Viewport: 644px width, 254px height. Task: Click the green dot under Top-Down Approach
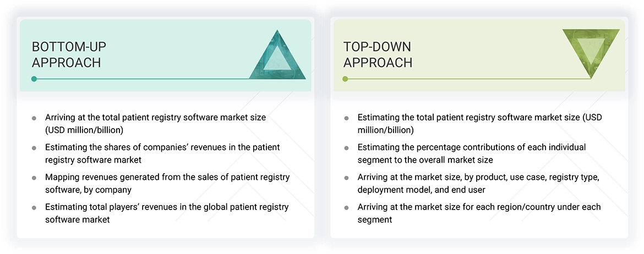point(345,79)
